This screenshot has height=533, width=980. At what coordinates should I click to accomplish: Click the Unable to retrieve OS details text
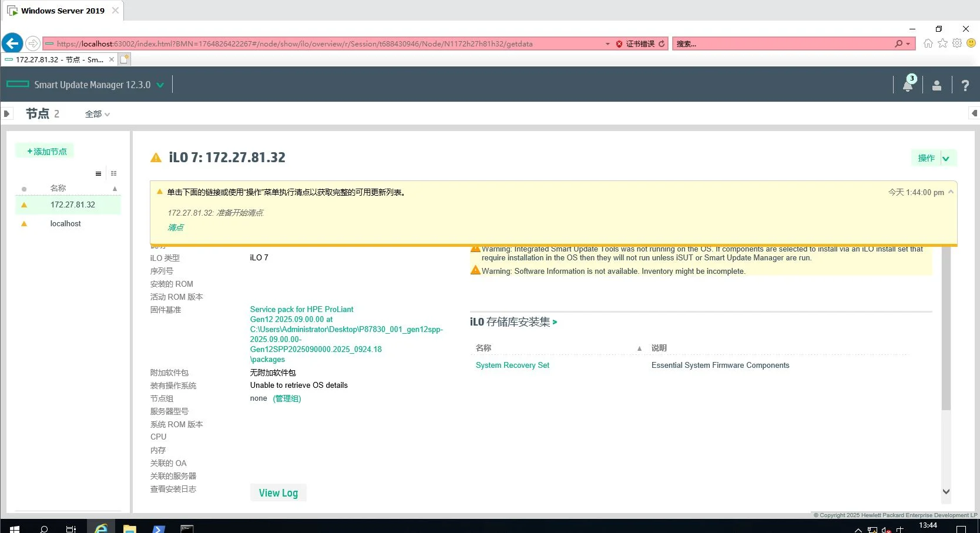[298, 385]
